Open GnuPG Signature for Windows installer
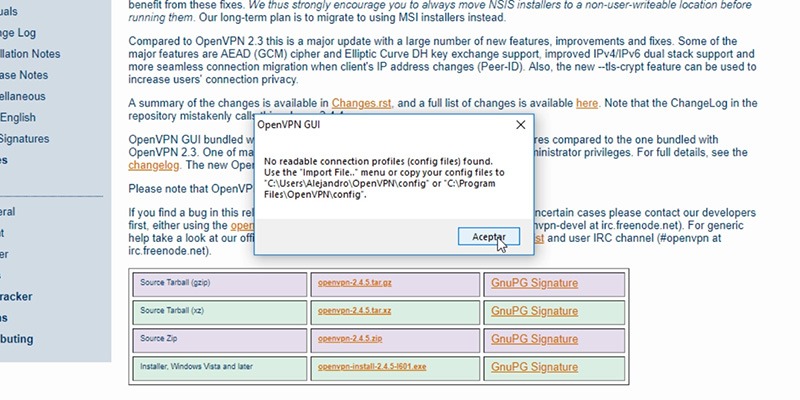Image resolution: width=800 pixels, height=400 pixels. coord(534,367)
